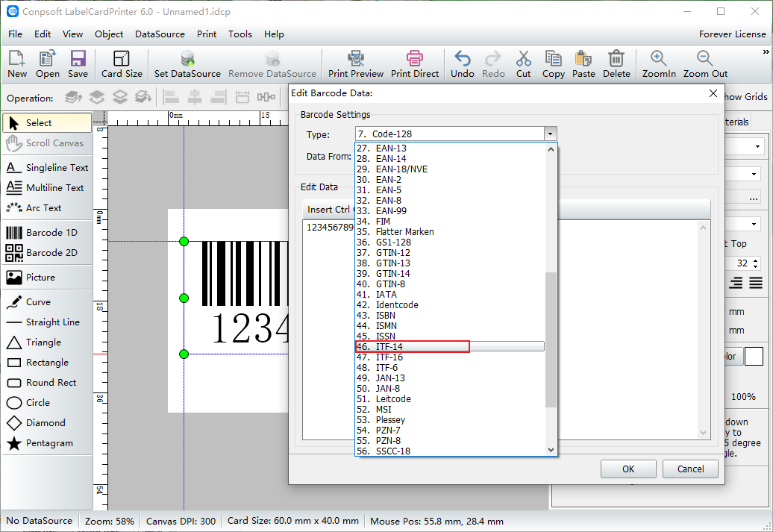Viewport: 773px width, 532px height.
Task: Choose the Round Rect shape tool
Action: [47, 383]
